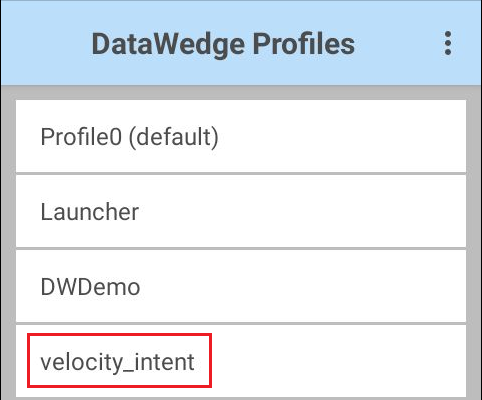Select the Profile0 (default) profile
The image size is (482, 400).
click(241, 136)
